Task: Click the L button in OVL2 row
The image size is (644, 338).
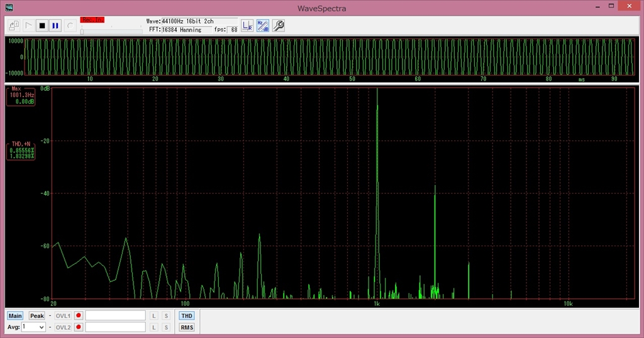Action: [153, 327]
